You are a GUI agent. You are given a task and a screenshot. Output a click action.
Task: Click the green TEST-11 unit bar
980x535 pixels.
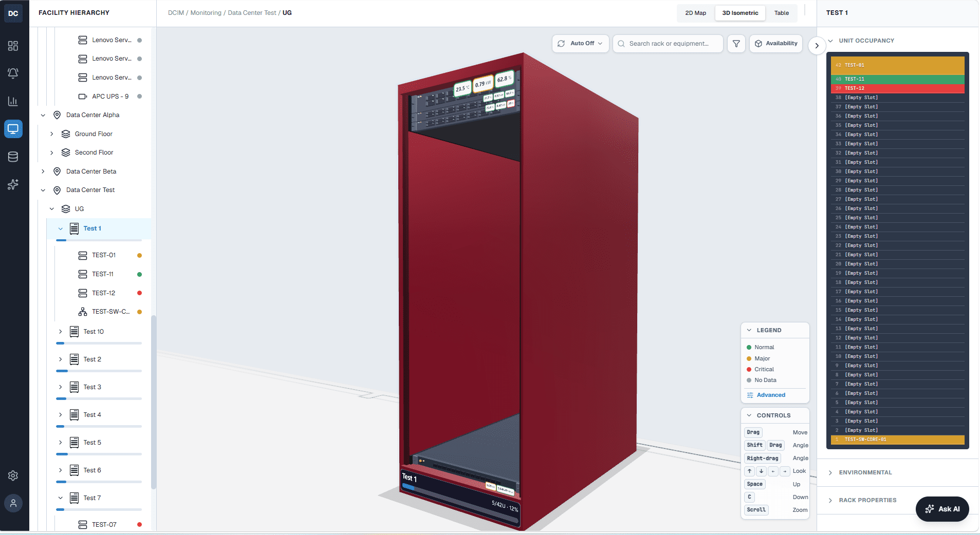click(x=898, y=79)
